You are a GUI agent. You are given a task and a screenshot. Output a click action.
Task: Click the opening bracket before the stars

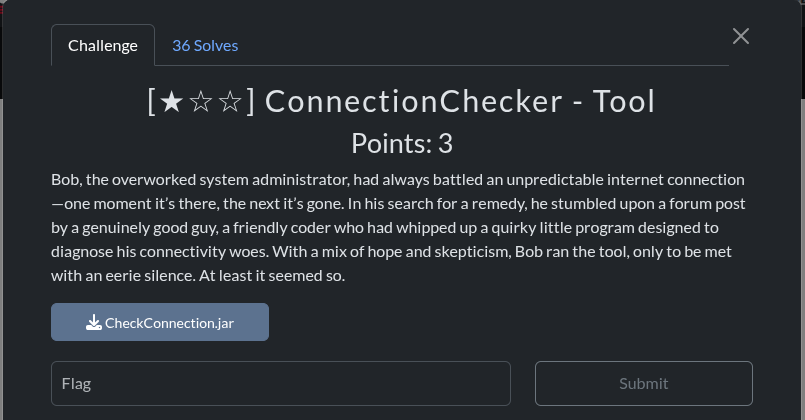coord(151,102)
